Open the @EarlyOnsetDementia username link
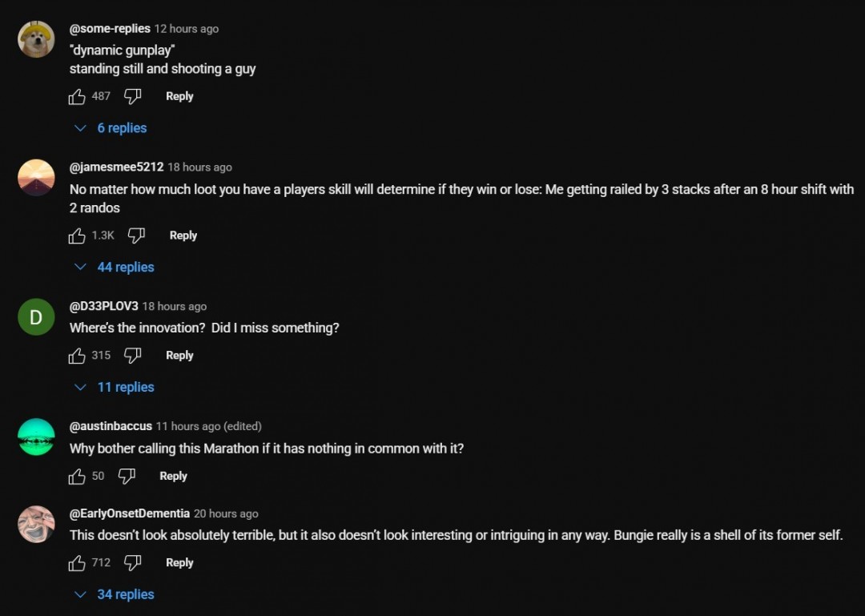This screenshot has height=616, width=865. pos(130,513)
